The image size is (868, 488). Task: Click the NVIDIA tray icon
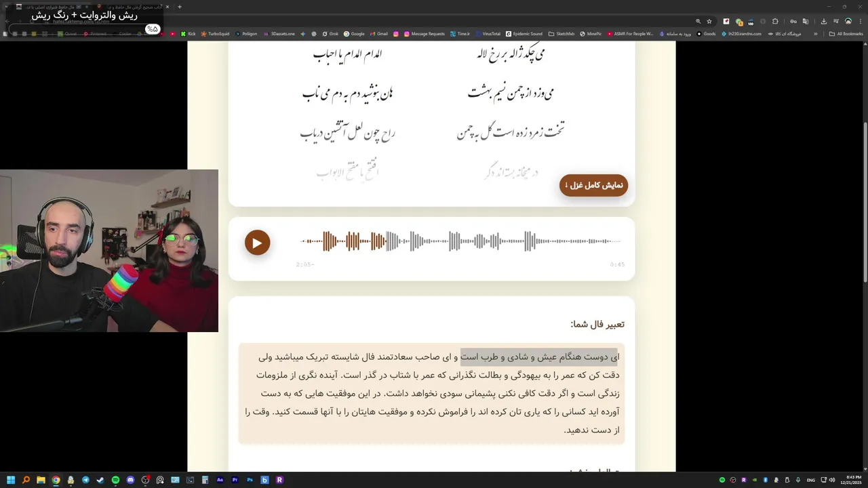click(x=755, y=480)
